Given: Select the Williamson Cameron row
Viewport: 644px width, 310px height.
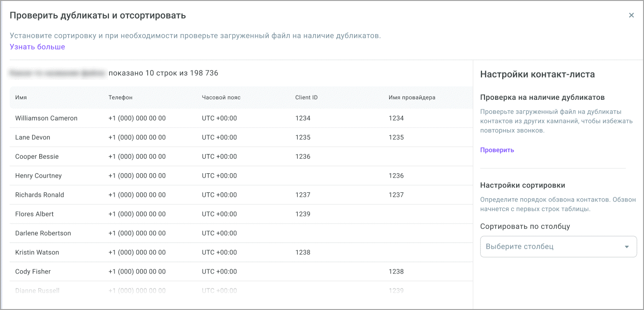Looking at the screenshot, I should coord(46,118).
